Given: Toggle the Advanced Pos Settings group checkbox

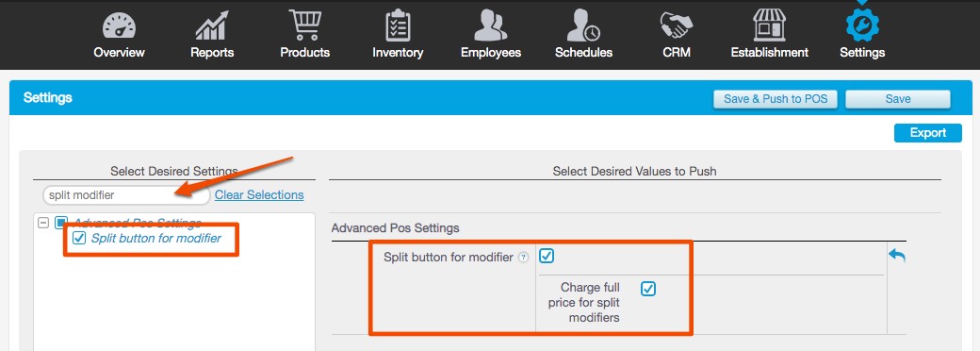Looking at the screenshot, I should pyautogui.click(x=61, y=223).
